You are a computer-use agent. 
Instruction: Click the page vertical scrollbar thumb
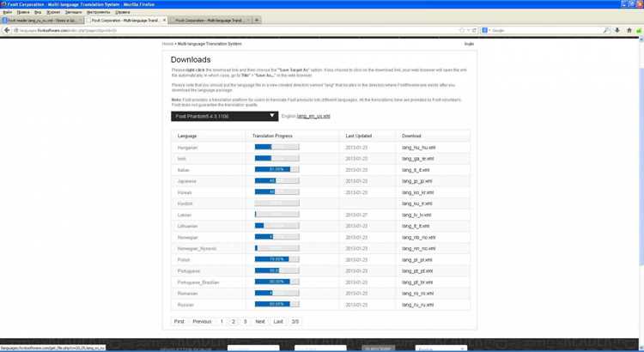tap(641, 167)
